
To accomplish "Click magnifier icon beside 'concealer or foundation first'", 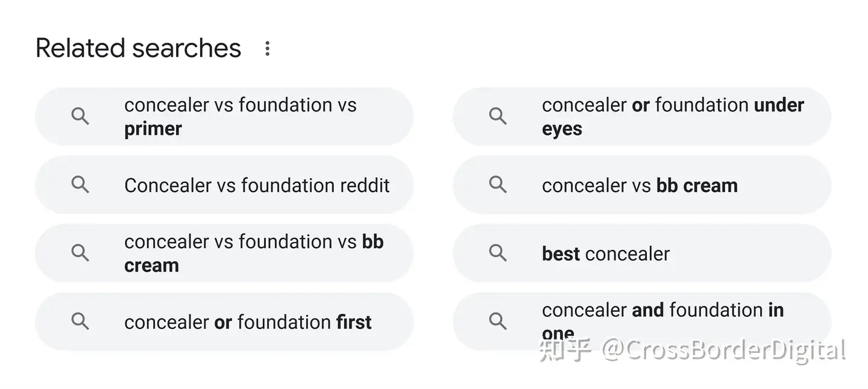I will click(80, 321).
